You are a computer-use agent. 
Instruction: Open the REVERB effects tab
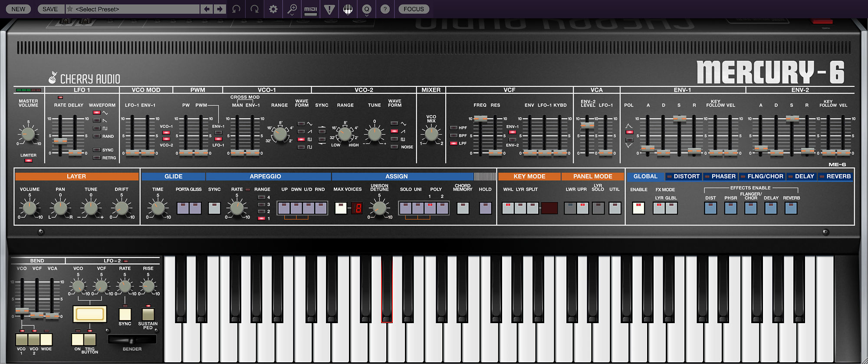pyautogui.click(x=838, y=176)
